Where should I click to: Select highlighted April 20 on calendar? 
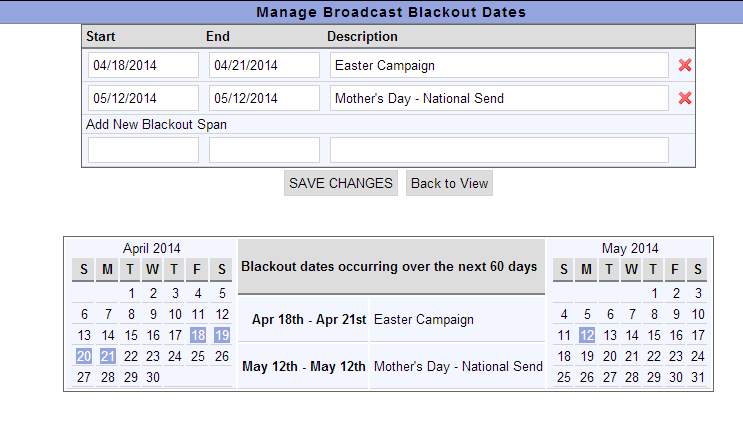tap(84, 356)
